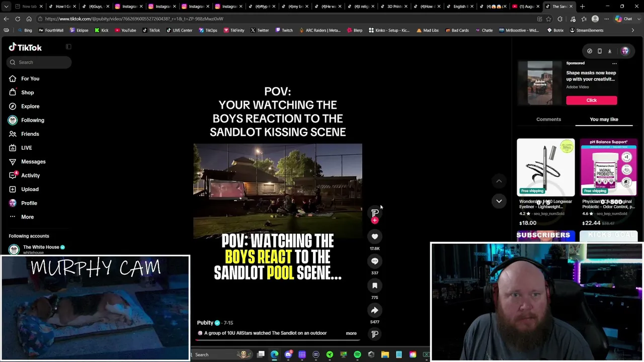Open the Bad Cards bookmark
Screen dimensions: 644x362
[457, 30]
